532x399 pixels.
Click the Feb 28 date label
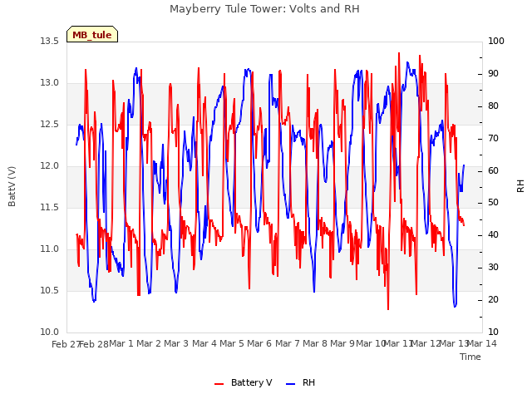[94, 344]
